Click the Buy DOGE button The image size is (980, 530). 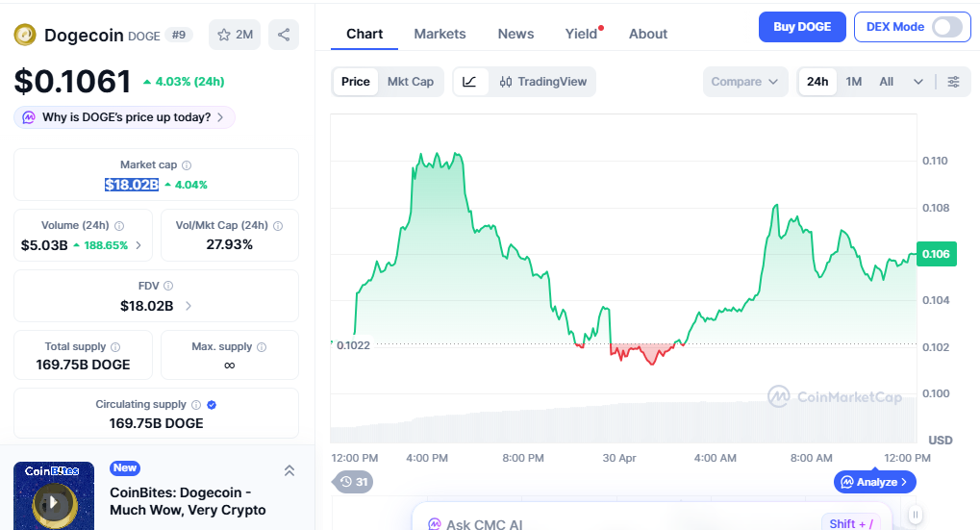(x=802, y=27)
